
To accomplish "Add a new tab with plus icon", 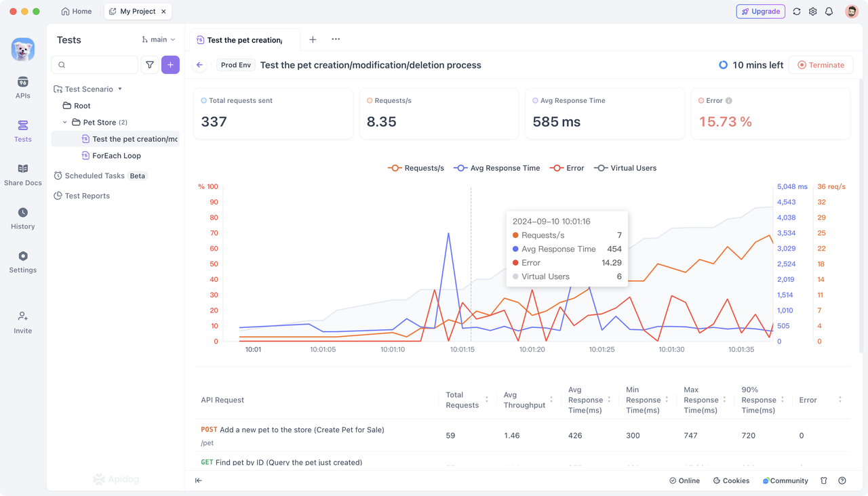I will pos(313,39).
